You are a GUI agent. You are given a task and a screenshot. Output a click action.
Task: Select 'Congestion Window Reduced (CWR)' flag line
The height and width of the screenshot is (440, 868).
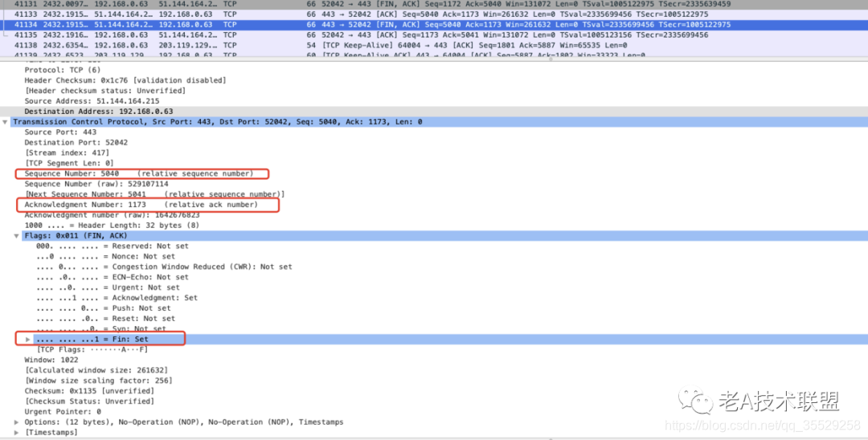(x=164, y=267)
